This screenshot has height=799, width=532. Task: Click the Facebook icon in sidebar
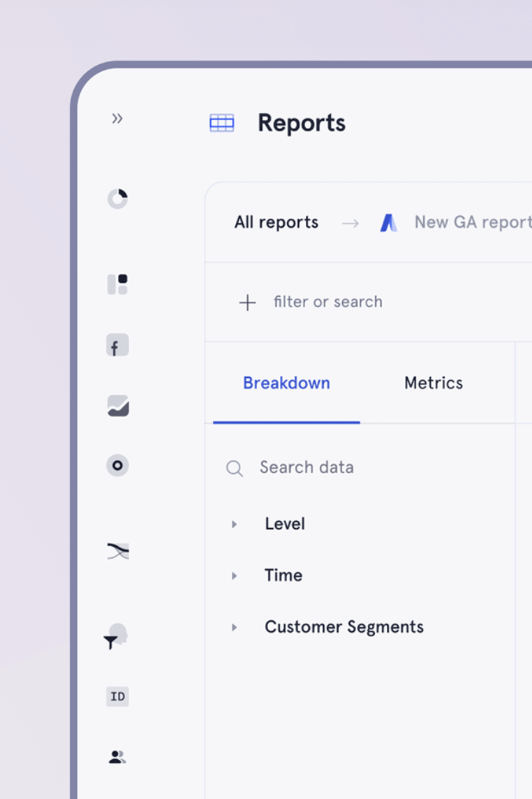tap(117, 346)
